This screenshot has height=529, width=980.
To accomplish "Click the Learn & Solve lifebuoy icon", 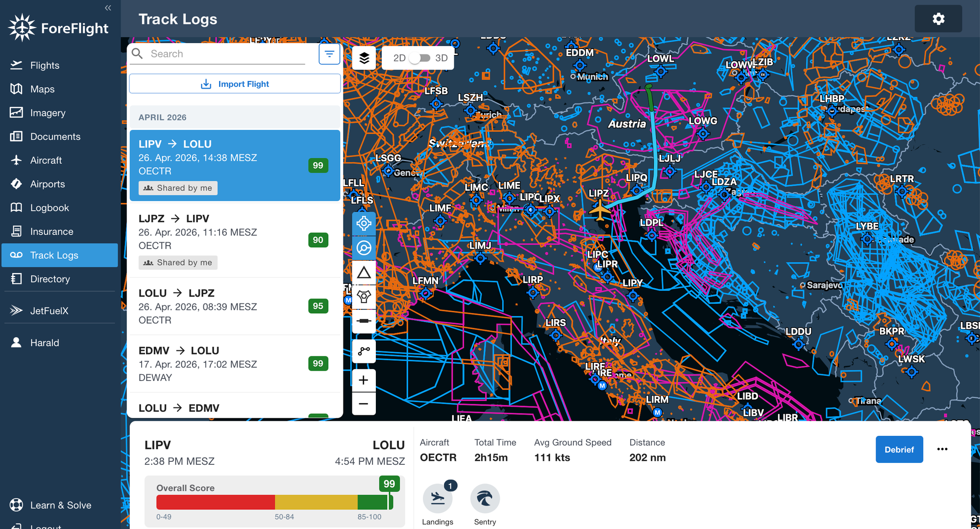I will 16,504.
